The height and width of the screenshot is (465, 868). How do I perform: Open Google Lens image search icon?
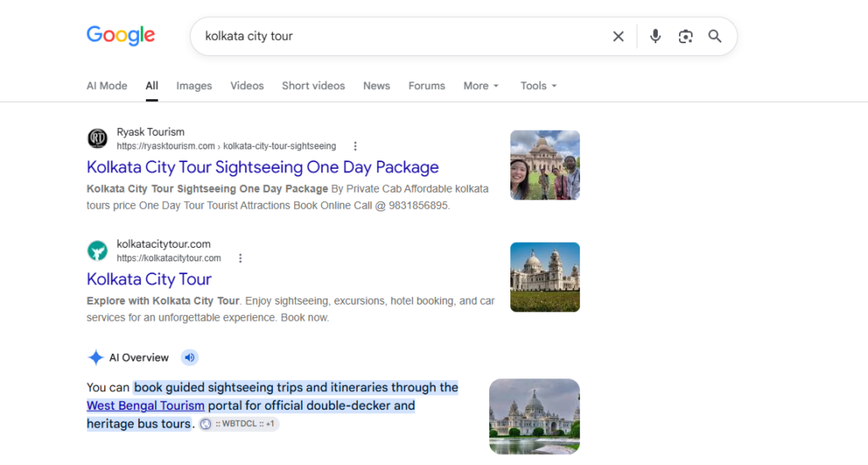pyautogui.click(x=685, y=36)
